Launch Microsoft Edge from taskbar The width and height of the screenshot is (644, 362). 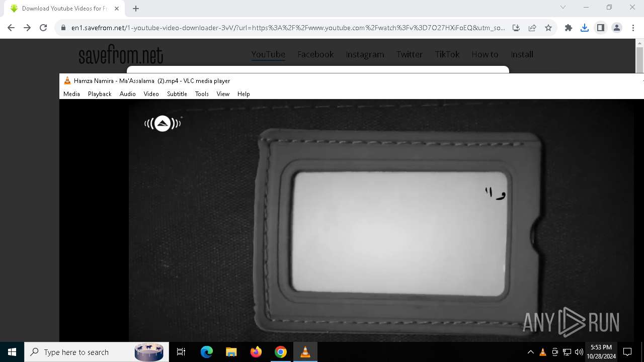207,352
